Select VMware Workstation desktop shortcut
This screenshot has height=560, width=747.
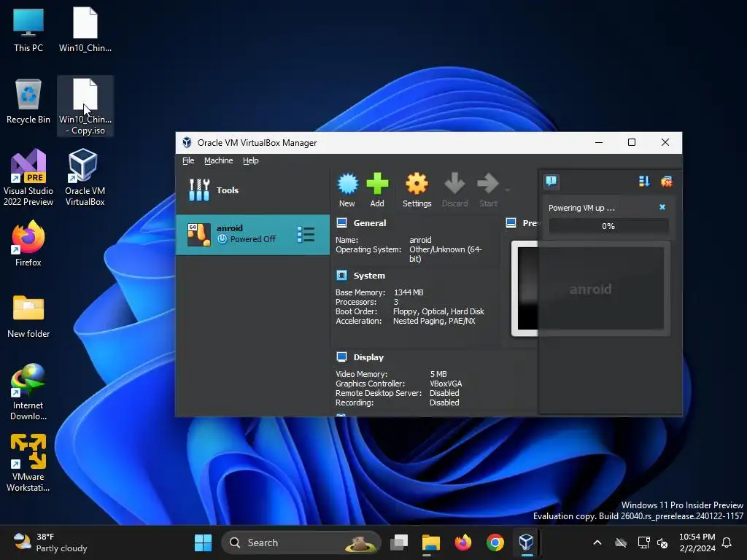pos(28,463)
